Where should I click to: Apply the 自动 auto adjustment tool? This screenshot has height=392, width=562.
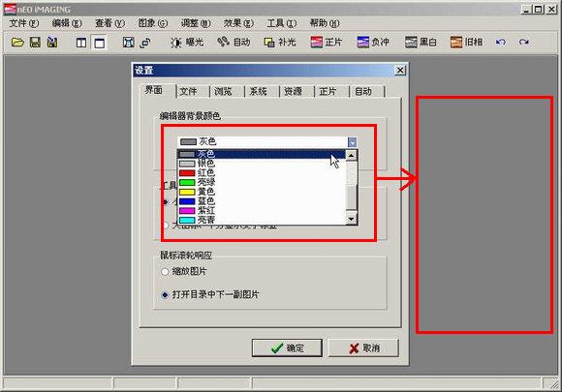(x=234, y=43)
